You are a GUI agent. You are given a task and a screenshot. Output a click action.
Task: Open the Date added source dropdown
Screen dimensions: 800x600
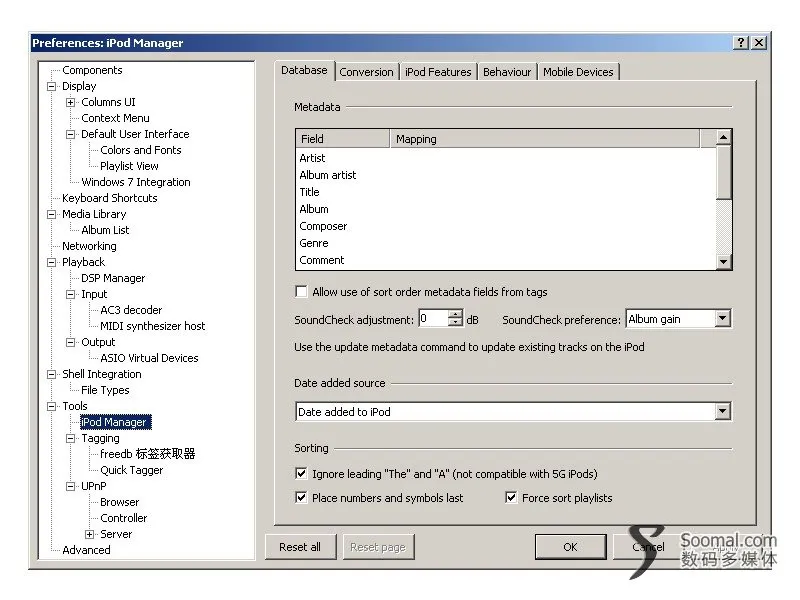[x=722, y=412]
